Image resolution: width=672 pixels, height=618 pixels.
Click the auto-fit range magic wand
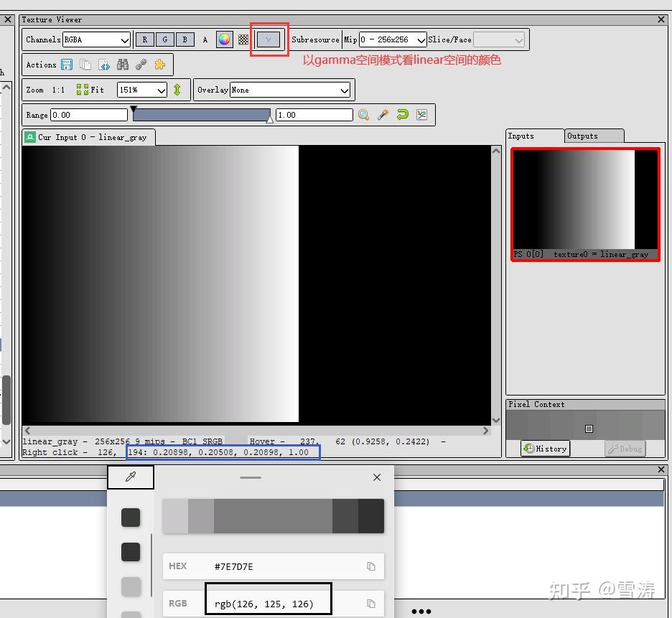(383, 115)
